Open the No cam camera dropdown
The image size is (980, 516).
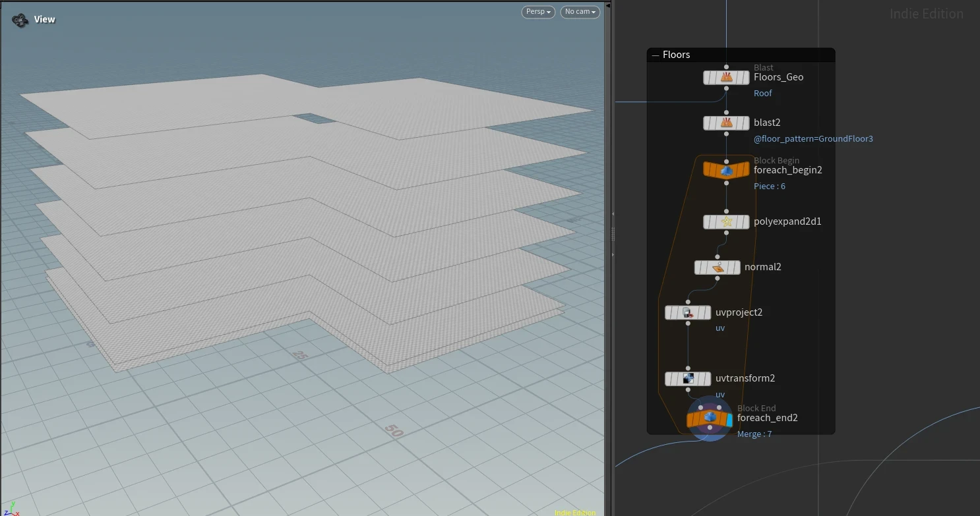(580, 12)
